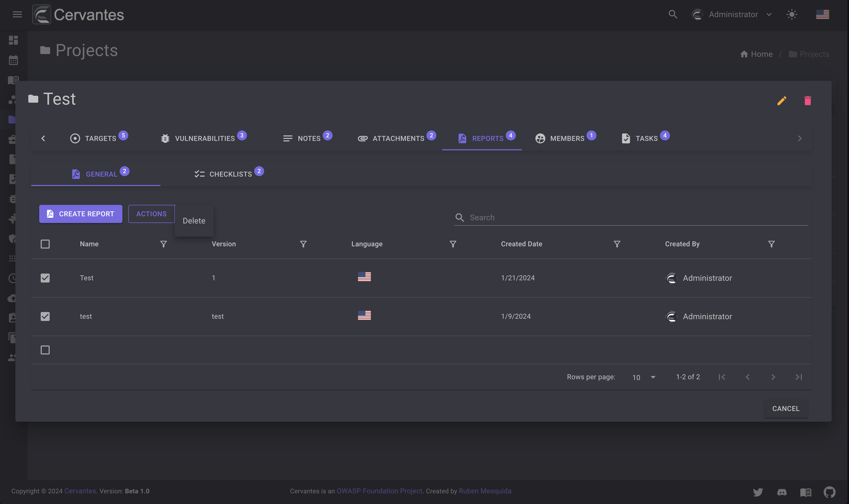Switch to the Vulnerabilities tab

204,138
